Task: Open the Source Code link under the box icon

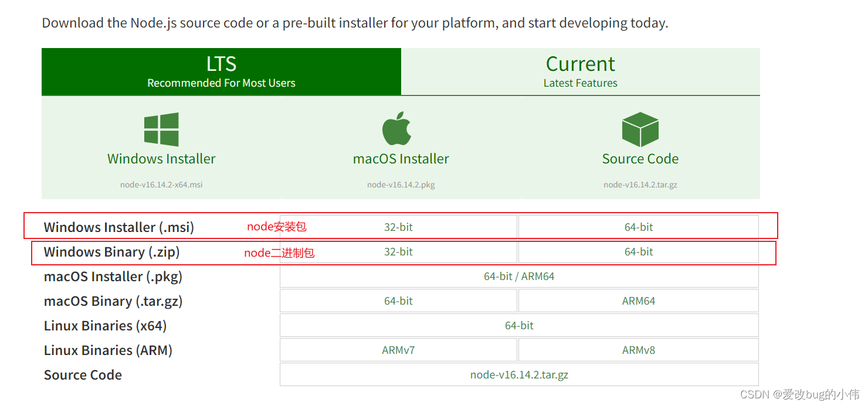Action: click(640, 159)
